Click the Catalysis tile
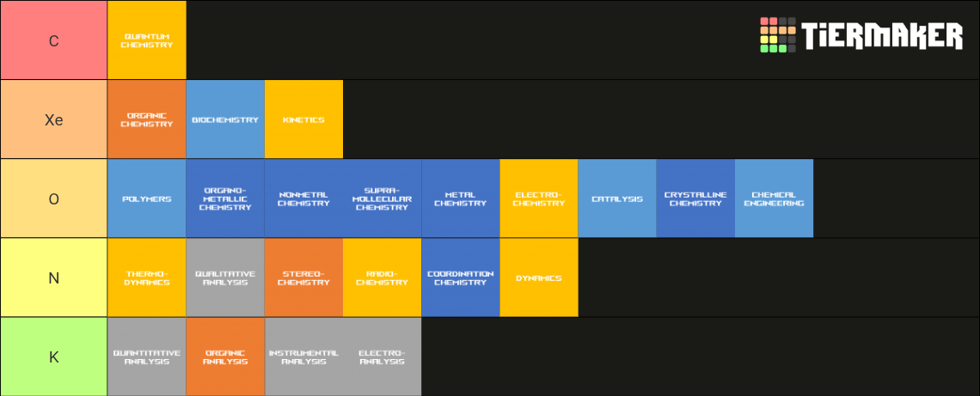 coord(617,198)
